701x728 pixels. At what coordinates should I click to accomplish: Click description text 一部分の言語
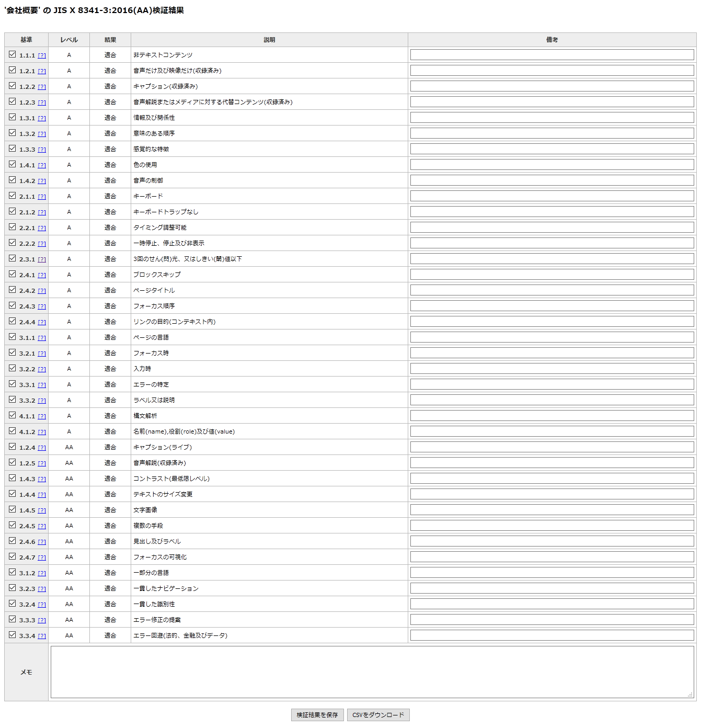point(151,573)
